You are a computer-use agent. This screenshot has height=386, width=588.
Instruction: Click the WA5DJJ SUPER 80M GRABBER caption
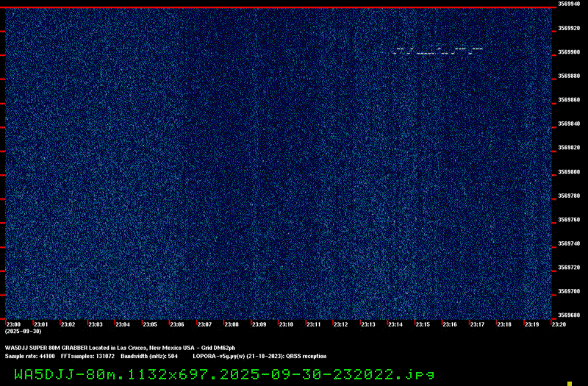click(120, 348)
